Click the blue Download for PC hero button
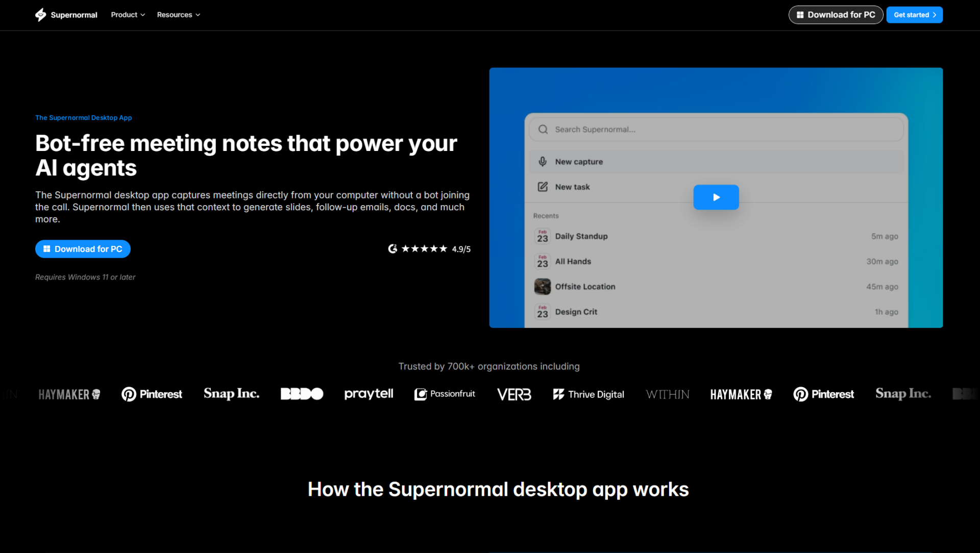Image resolution: width=980 pixels, height=553 pixels. click(x=83, y=249)
